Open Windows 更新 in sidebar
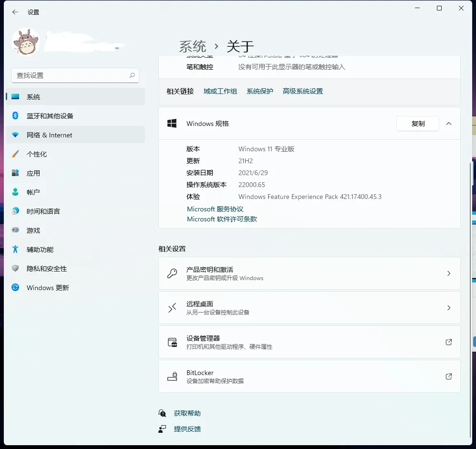The height and width of the screenshot is (449, 476). coord(48,288)
